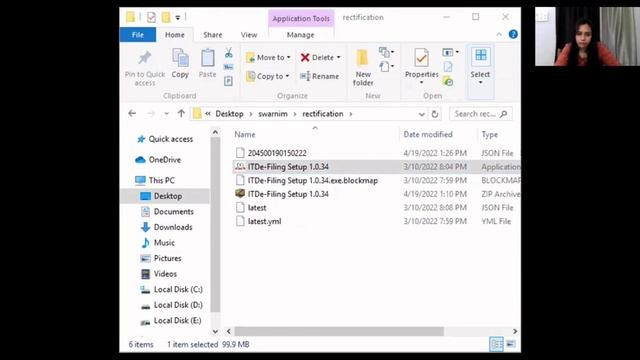Viewport: 640px width, 360px height.
Task: Switch to the View tab
Action: tap(249, 35)
